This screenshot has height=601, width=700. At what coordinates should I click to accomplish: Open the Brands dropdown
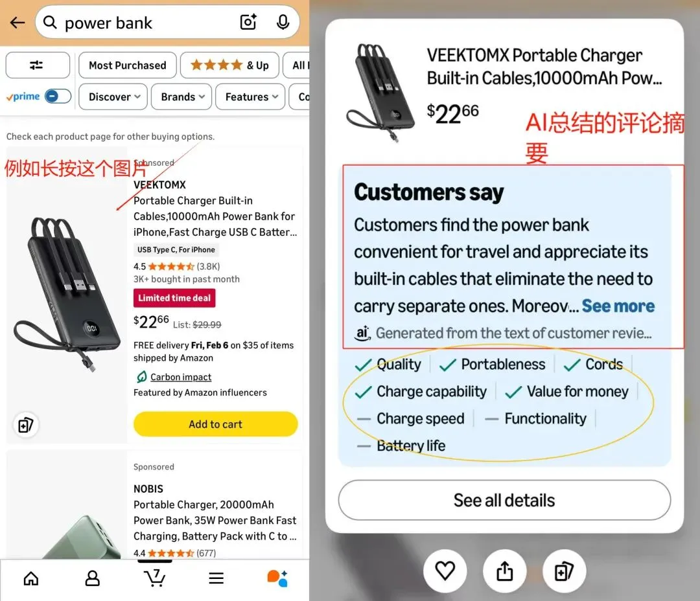tap(182, 97)
